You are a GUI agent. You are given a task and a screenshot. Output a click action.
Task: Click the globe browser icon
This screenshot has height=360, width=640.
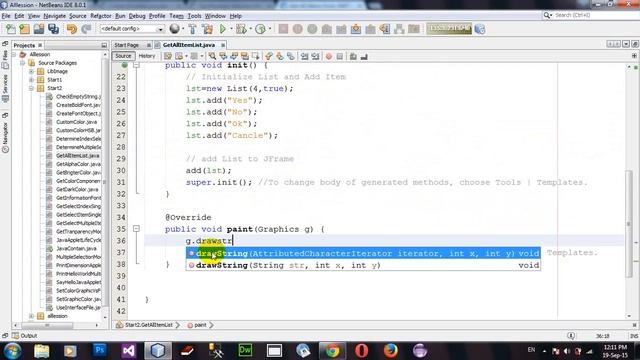pyautogui.click(x=174, y=29)
